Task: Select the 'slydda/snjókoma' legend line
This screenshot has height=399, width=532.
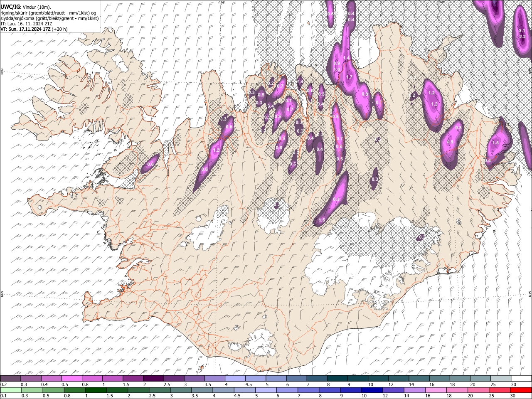Action: (49, 18)
